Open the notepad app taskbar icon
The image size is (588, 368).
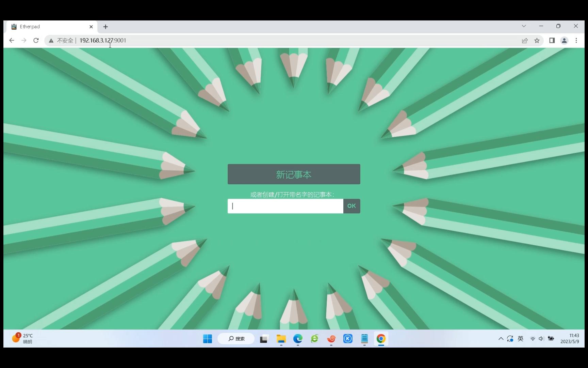(x=364, y=339)
